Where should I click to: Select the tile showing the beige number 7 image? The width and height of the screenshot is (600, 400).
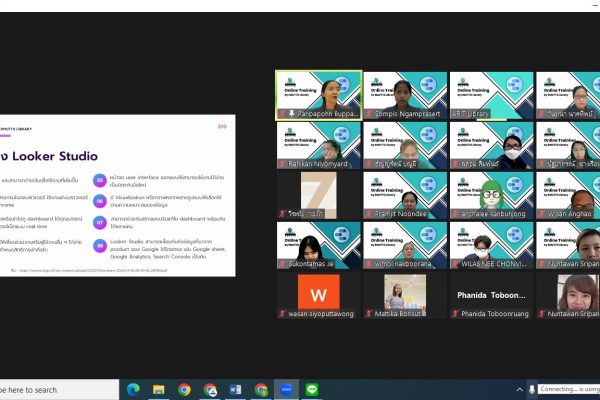coord(318,195)
